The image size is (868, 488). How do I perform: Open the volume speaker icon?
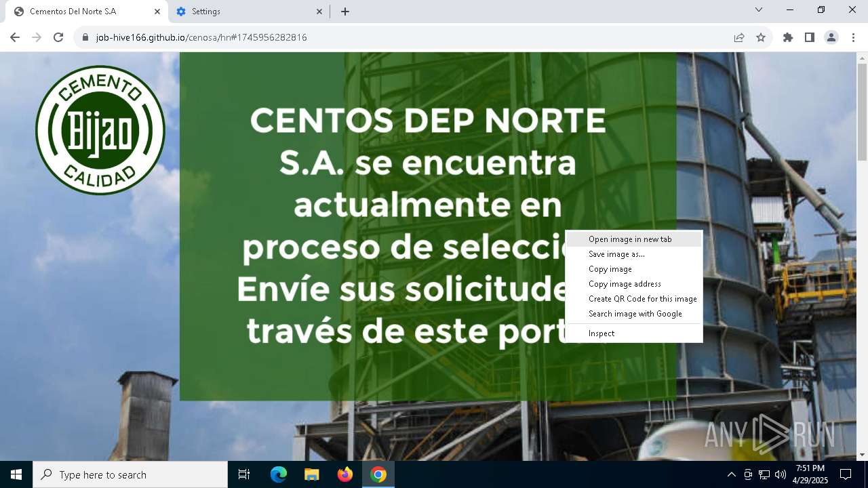pos(781,474)
